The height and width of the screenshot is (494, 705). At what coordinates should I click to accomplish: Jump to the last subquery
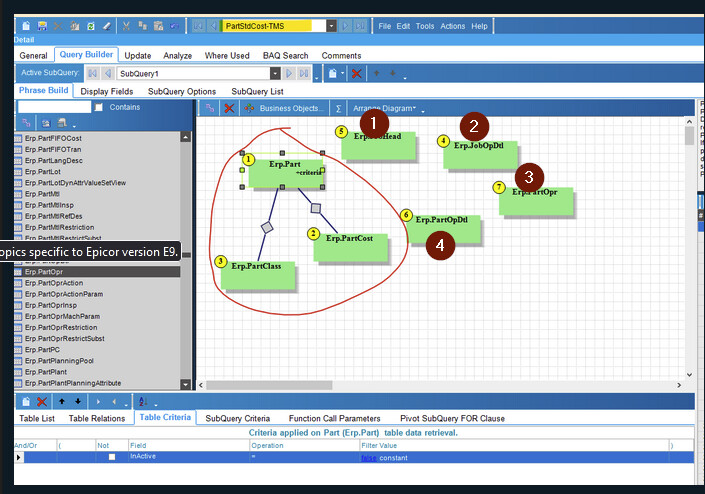click(304, 73)
